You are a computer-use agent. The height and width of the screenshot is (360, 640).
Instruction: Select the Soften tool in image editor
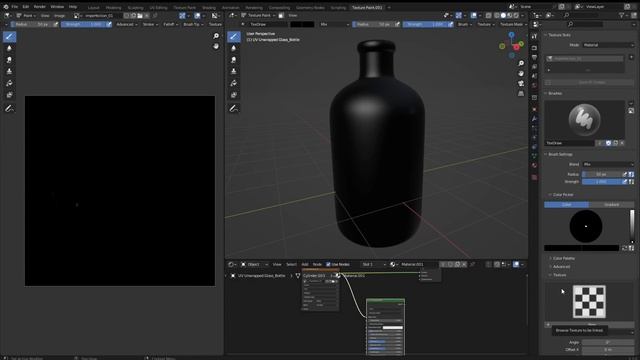point(9,48)
